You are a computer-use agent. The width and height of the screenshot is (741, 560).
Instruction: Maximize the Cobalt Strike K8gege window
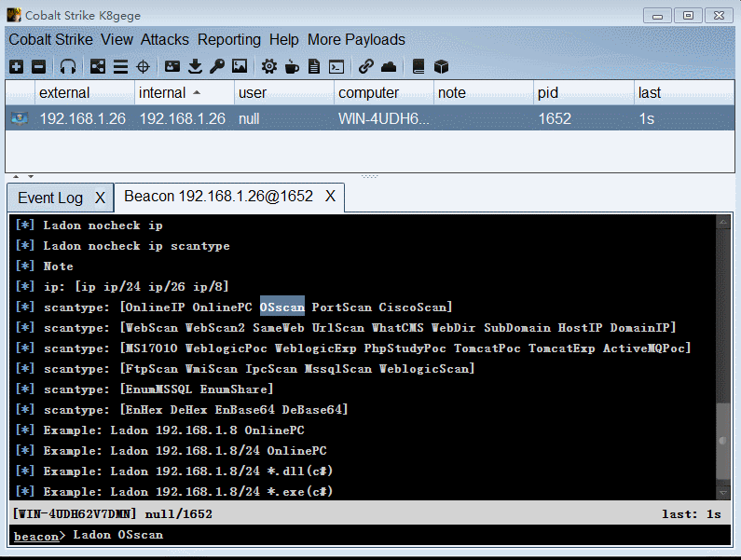[x=689, y=16]
